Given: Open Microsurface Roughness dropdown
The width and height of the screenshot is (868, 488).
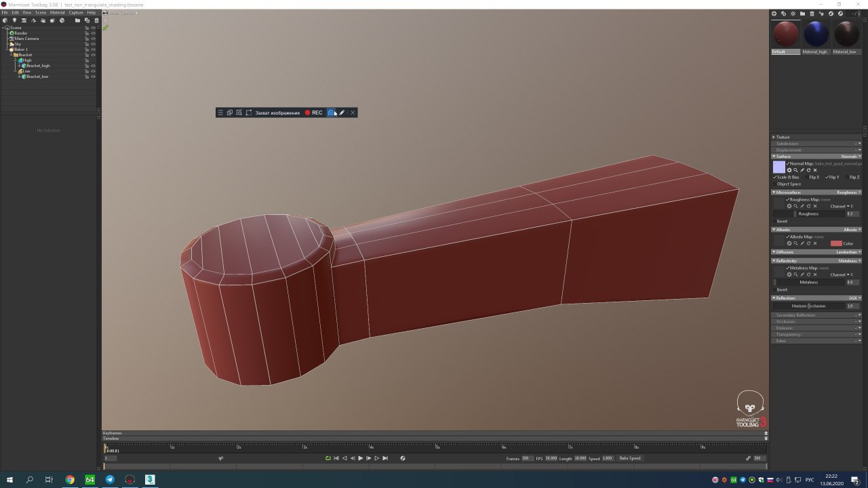Looking at the screenshot, I should click(849, 192).
